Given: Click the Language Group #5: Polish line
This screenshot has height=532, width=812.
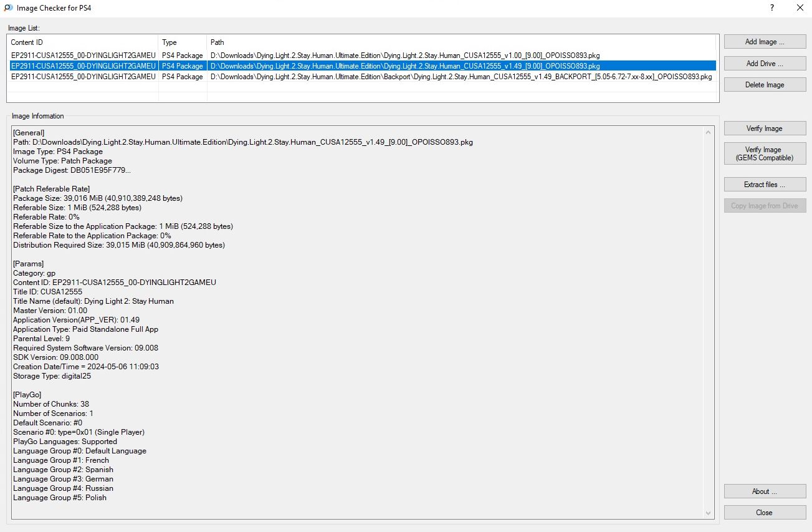Looking at the screenshot, I should [60, 498].
